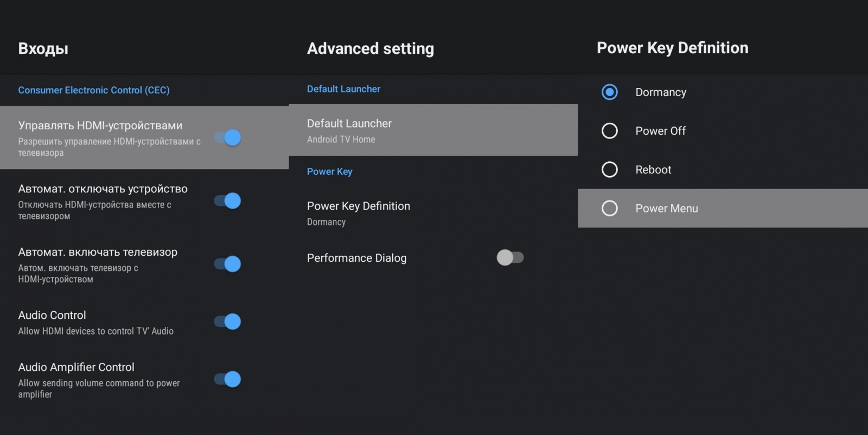Screen dimensions: 868x435
Task: Turn off Автомат. включать телевизор switch
Action: (x=228, y=264)
